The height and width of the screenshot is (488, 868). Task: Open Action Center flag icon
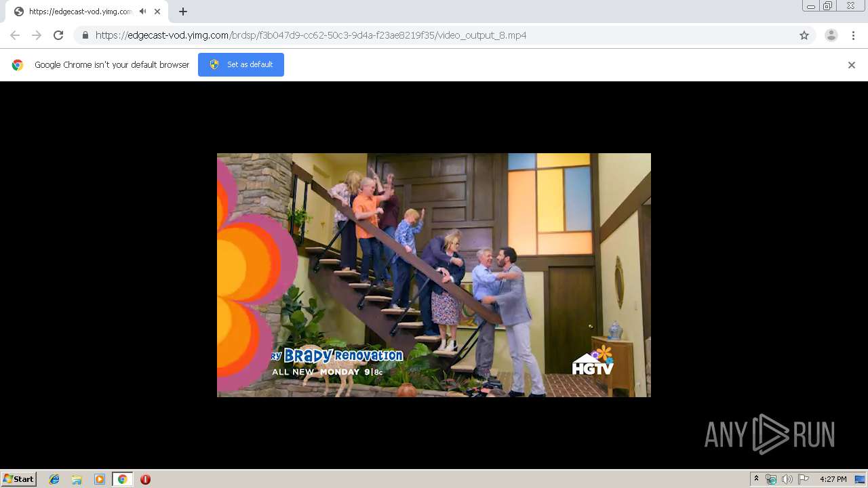tap(804, 479)
